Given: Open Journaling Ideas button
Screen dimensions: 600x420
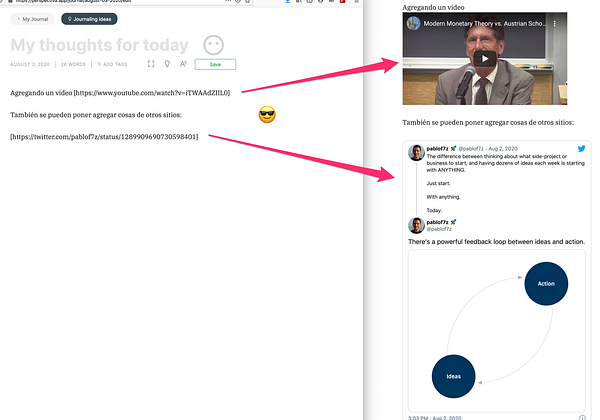Looking at the screenshot, I should coord(89,19).
